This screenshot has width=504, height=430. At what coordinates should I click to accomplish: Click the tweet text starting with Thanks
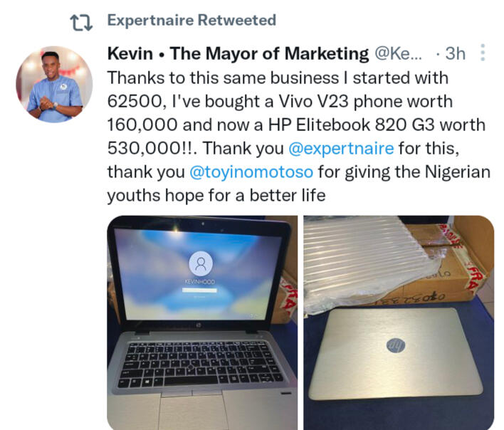[299, 137]
